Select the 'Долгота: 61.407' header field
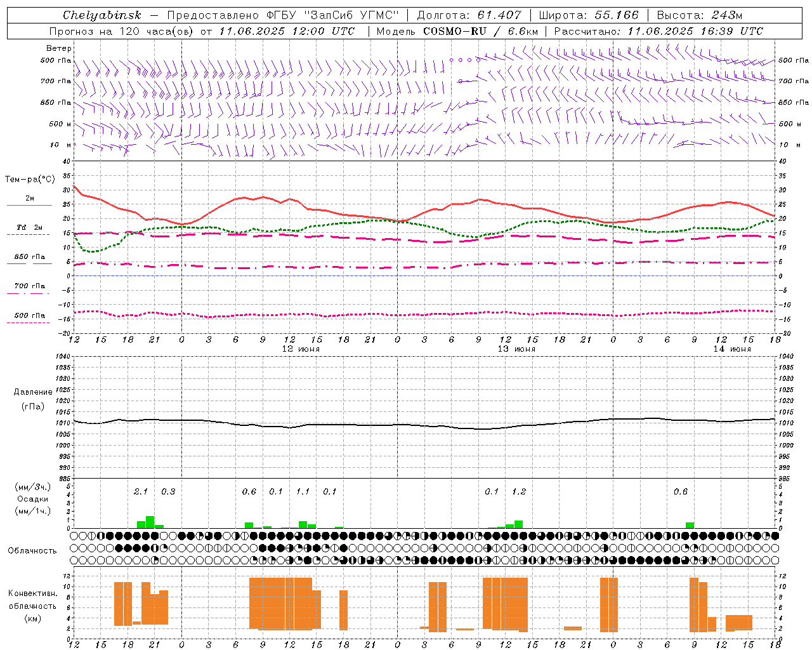The width and height of the screenshot is (812, 650). pyautogui.click(x=469, y=15)
